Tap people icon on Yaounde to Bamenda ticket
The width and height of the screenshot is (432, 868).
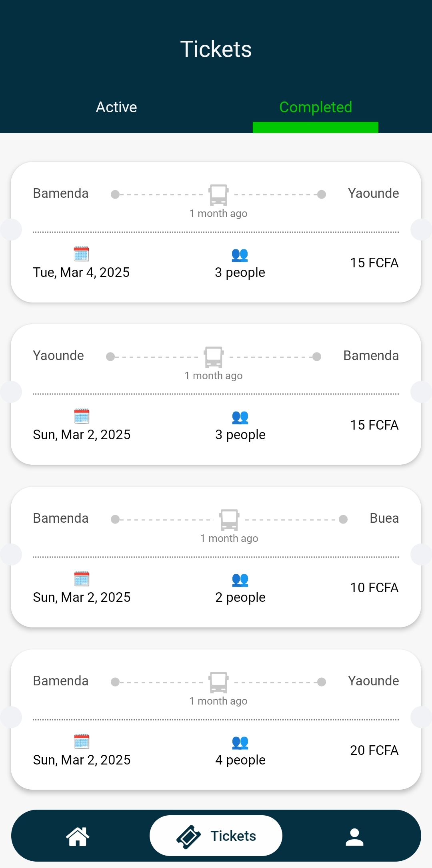pyautogui.click(x=240, y=417)
